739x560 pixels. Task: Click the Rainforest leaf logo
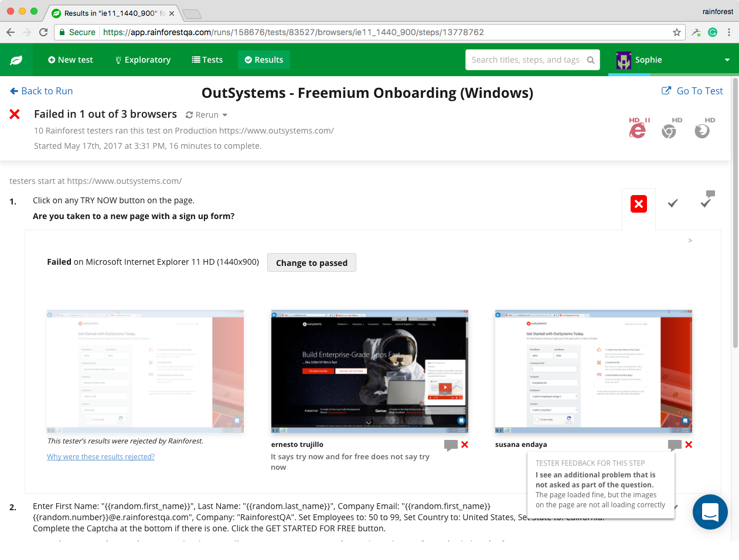click(16, 60)
